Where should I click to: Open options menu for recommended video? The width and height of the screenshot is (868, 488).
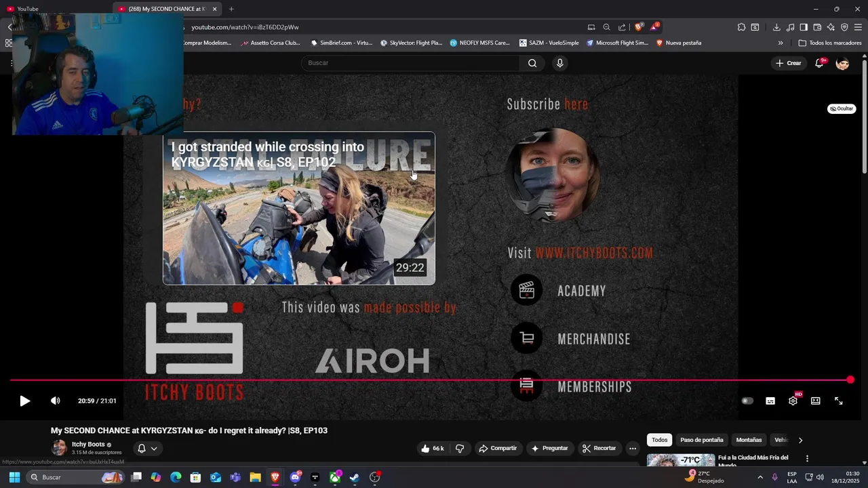807,459
